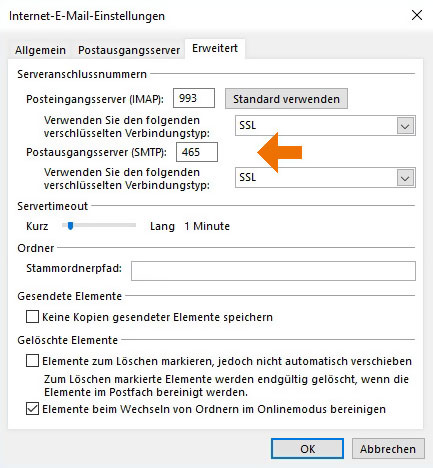
Task: Select the Erweitert tab
Action: (215, 49)
